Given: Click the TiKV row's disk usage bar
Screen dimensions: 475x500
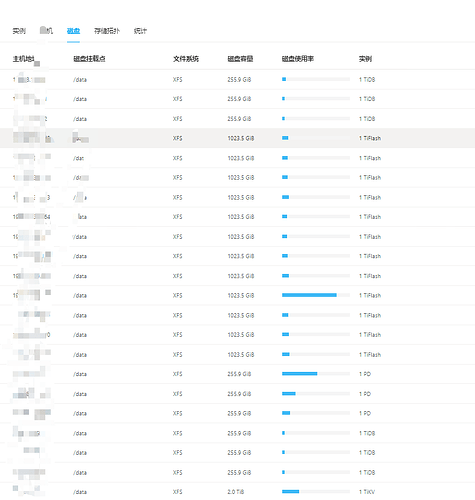Looking at the screenshot, I should 316,491.
